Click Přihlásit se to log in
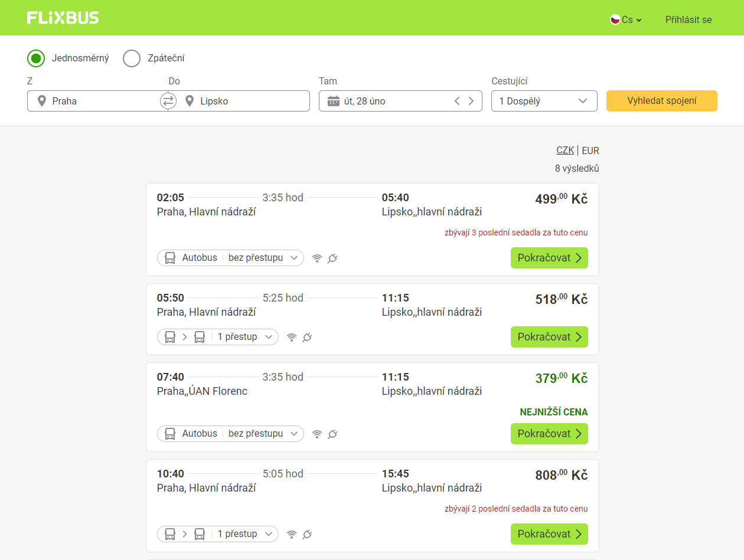Image resolution: width=744 pixels, height=560 pixels. pyautogui.click(x=688, y=19)
